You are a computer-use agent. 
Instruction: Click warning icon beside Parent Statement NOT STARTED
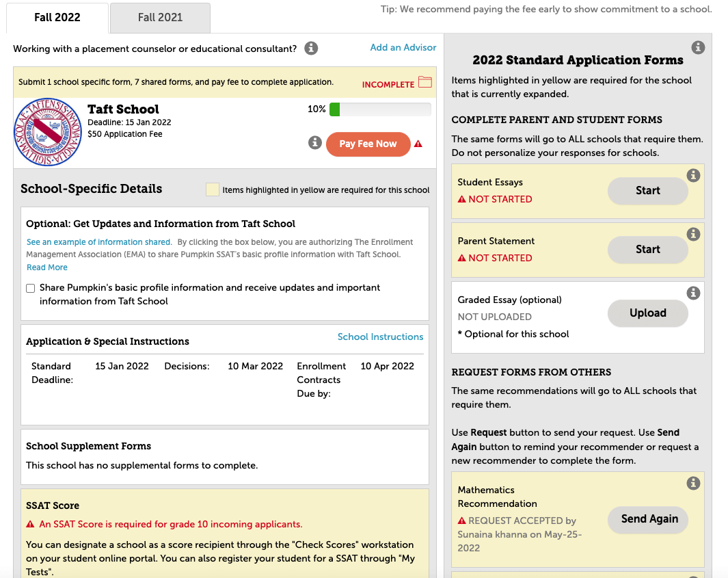(x=461, y=258)
